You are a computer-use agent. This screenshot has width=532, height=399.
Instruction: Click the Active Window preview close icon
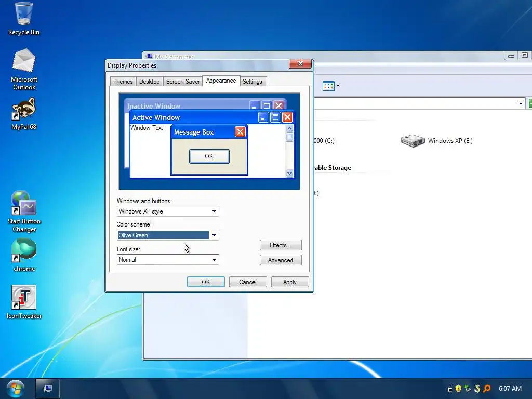click(287, 117)
